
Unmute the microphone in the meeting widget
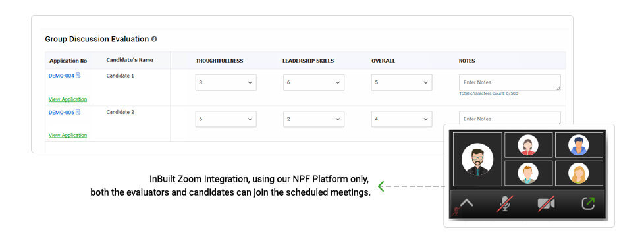[505, 203]
